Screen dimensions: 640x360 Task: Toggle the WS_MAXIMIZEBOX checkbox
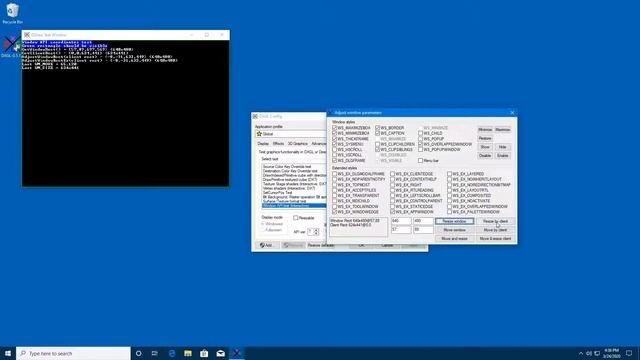coord(351,128)
